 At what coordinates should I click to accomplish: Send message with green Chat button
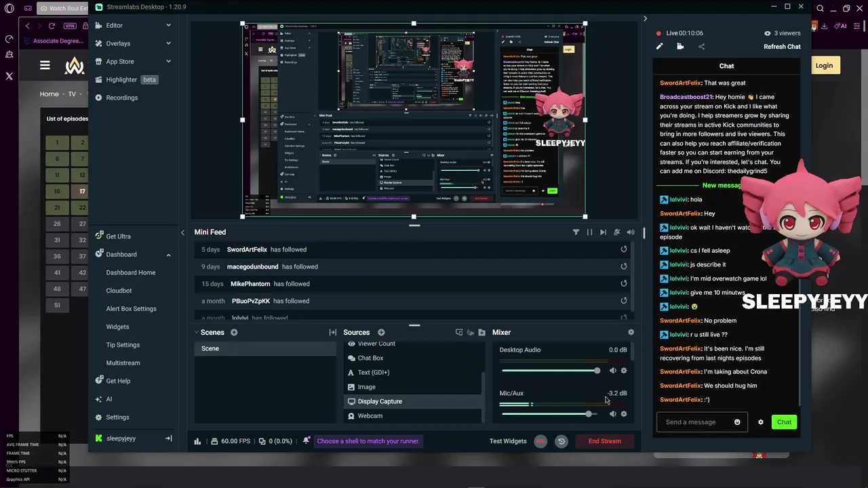click(784, 422)
